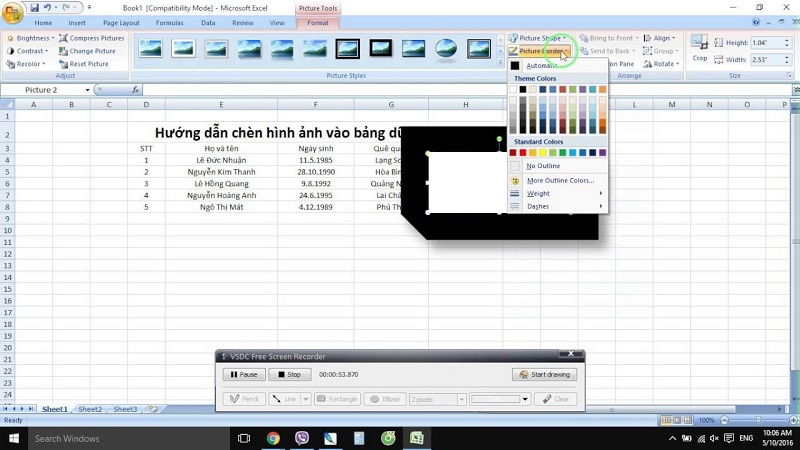Open the Group dropdown

pos(661,51)
